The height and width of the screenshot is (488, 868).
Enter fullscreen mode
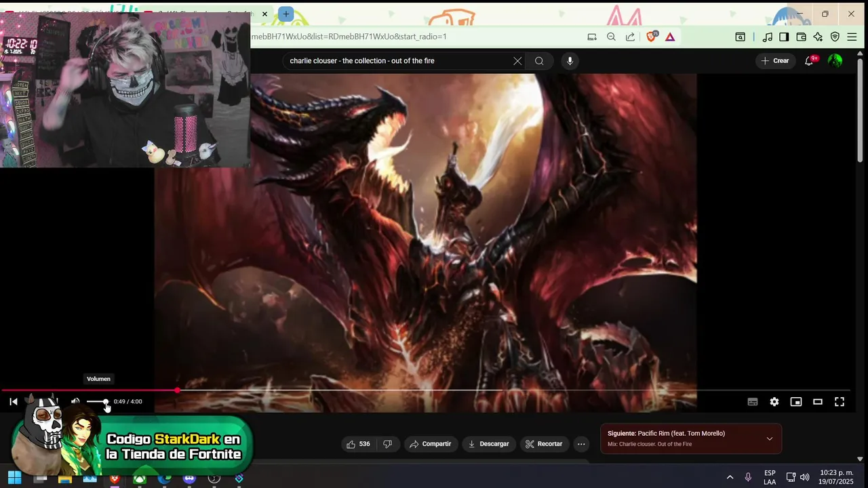pyautogui.click(x=840, y=402)
